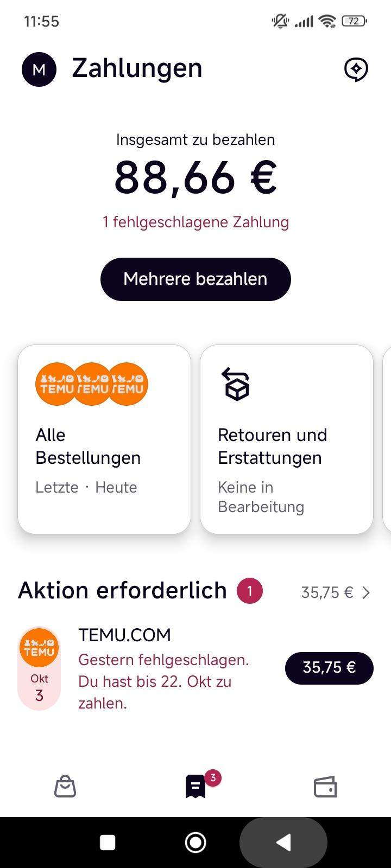This screenshot has width=391, height=868.
Task: Tap the red badge 1 next to Aktion erforderlich
Action: (250, 591)
